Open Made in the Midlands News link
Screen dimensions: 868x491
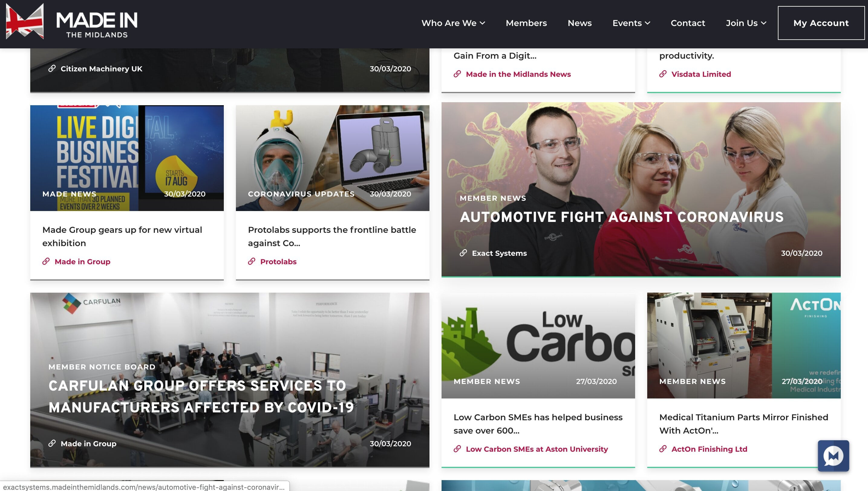point(518,74)
